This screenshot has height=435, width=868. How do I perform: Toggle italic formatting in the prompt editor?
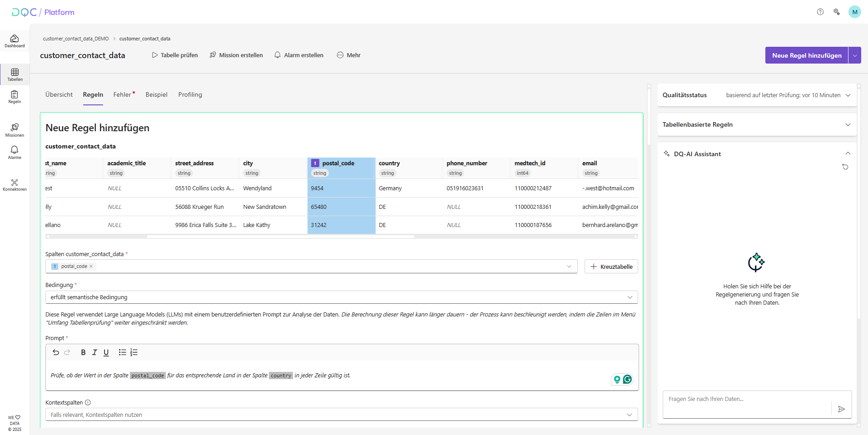click(x=94, y=352)
